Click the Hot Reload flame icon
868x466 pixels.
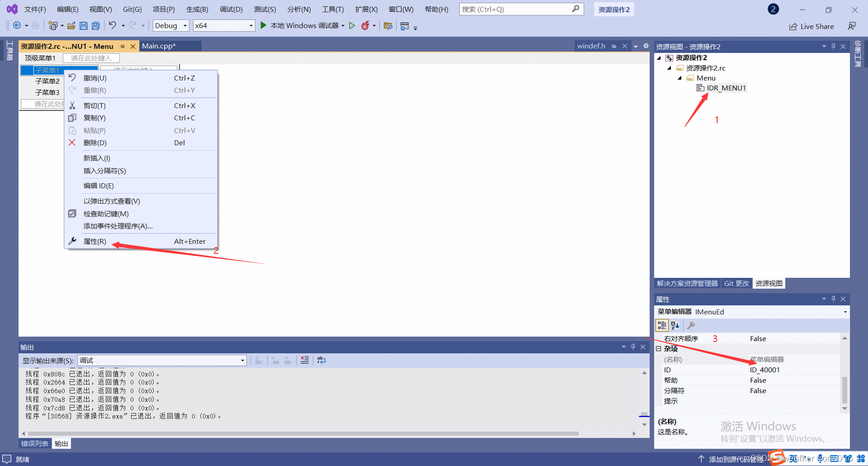coord(365,25)
